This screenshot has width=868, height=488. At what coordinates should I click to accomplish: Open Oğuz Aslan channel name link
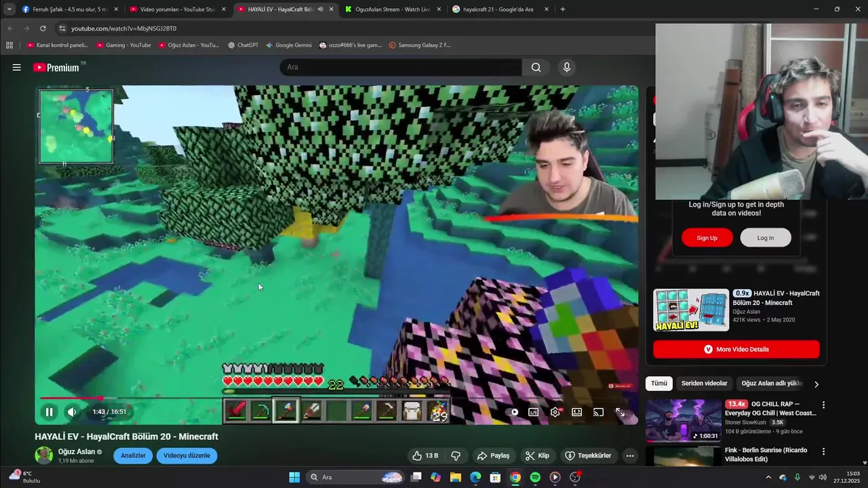[77, 451]
